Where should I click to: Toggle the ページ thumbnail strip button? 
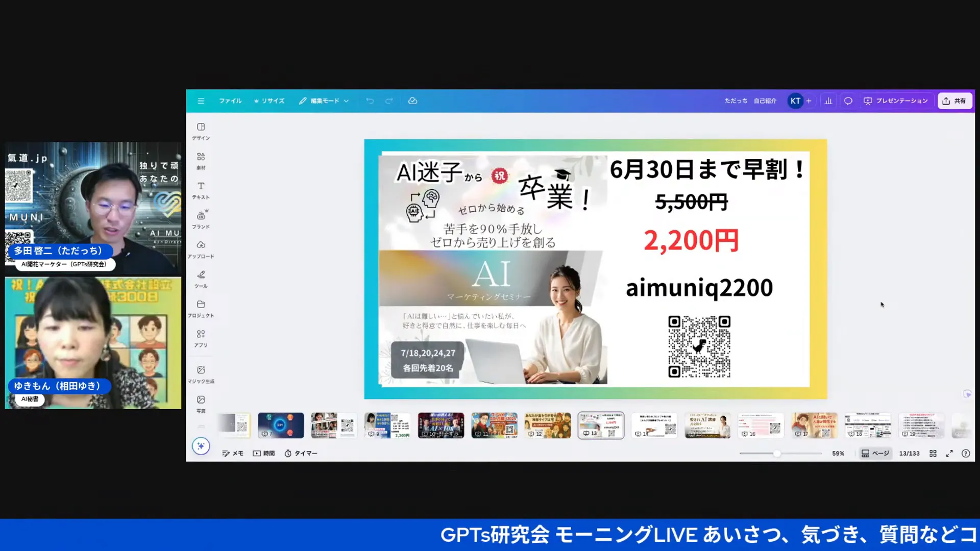click(875, 453)
